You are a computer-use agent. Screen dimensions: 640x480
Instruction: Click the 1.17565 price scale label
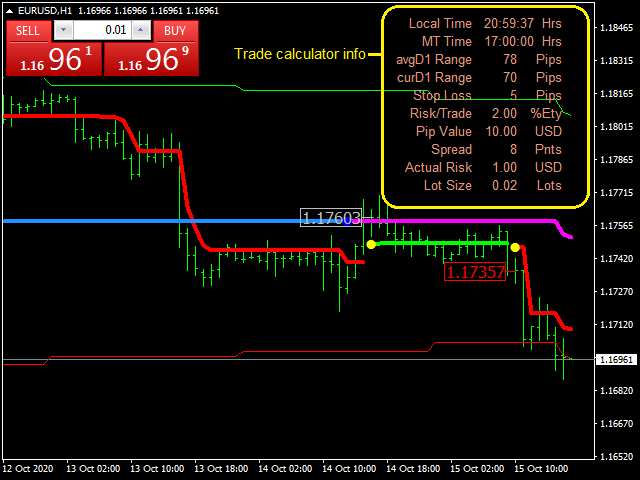tap(616, 226)
